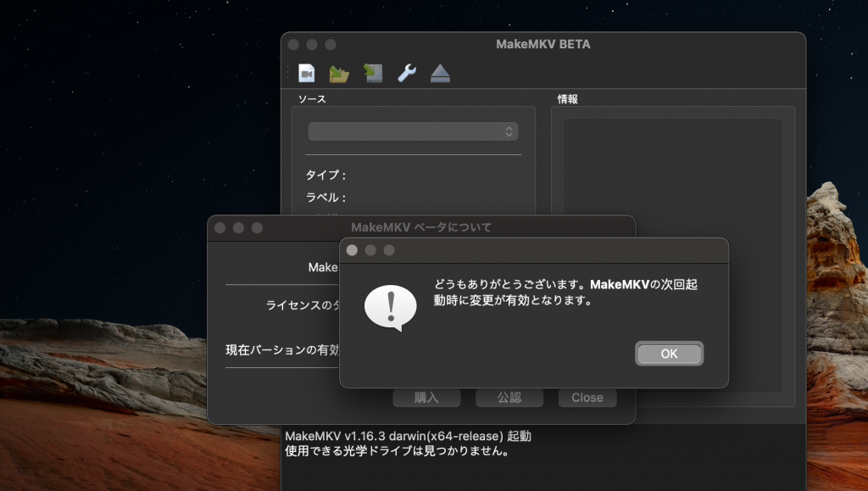Click the log text '使用できる光学ドライブは見つかりません。'
This screenshot has height=491, width=868.
tap(398, 451)
